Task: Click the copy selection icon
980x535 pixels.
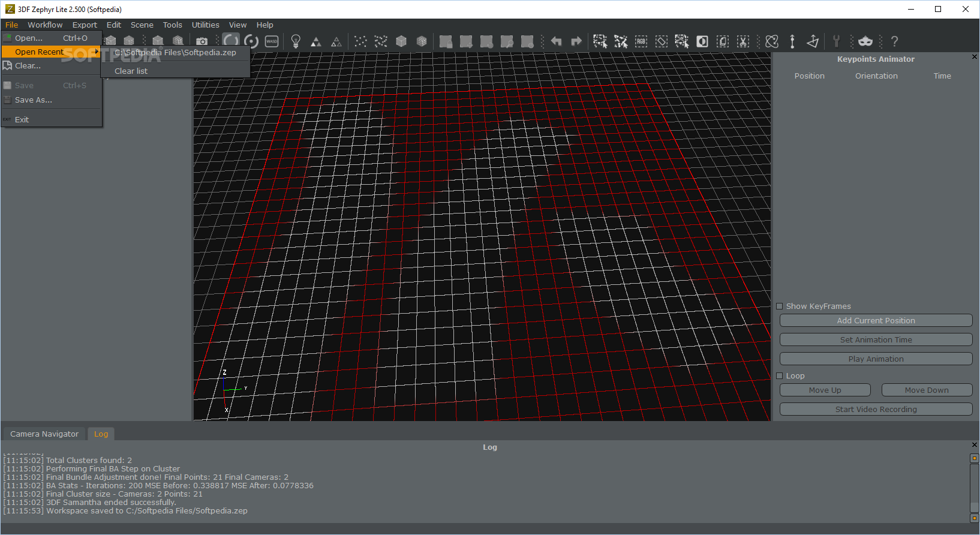Action: [x=723, y=41]
